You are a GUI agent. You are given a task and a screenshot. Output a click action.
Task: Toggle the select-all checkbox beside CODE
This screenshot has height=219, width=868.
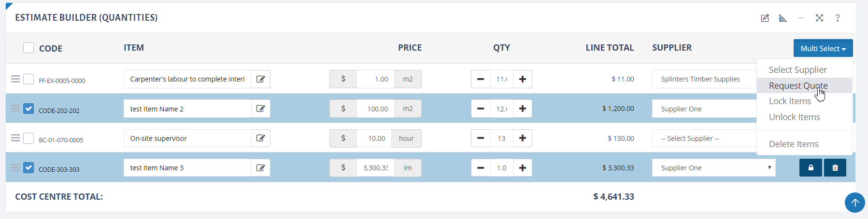tap(28, 48)
